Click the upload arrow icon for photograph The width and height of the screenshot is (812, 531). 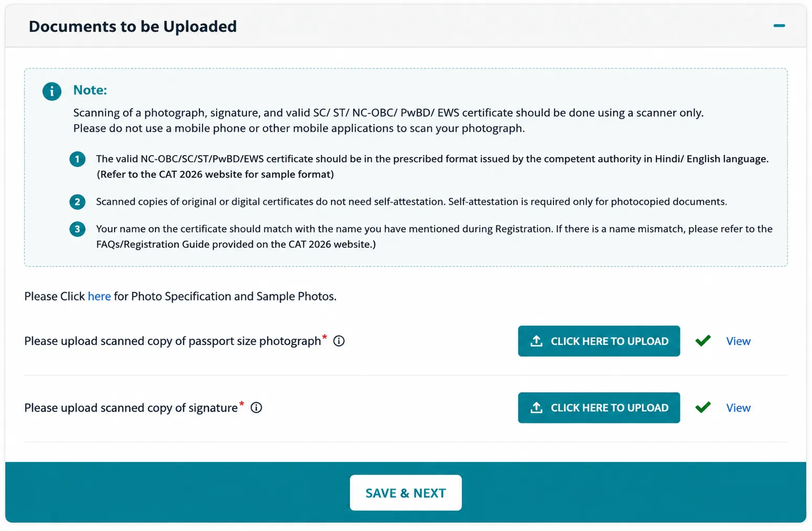[536, 341]
